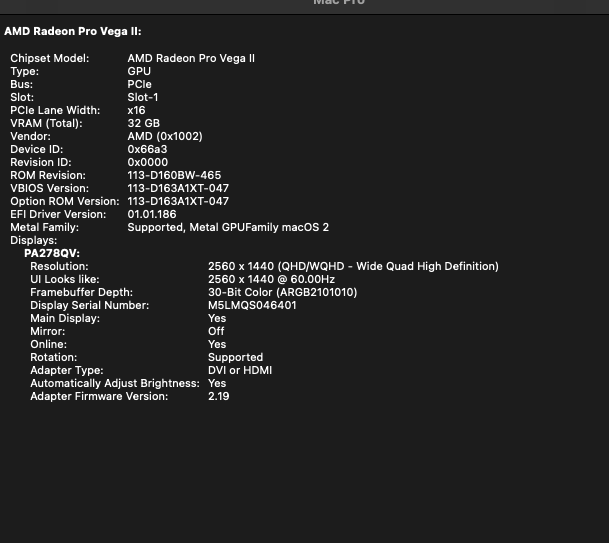This screenshot has height=543, width=609.
Task: Click the Online value 'Yes'
Action: click(217, 345)
